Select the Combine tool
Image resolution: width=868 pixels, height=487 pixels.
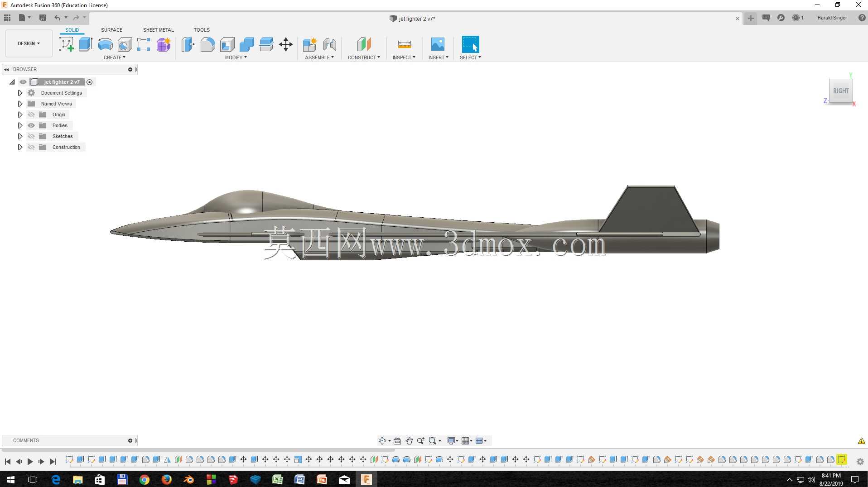(247, 44)
